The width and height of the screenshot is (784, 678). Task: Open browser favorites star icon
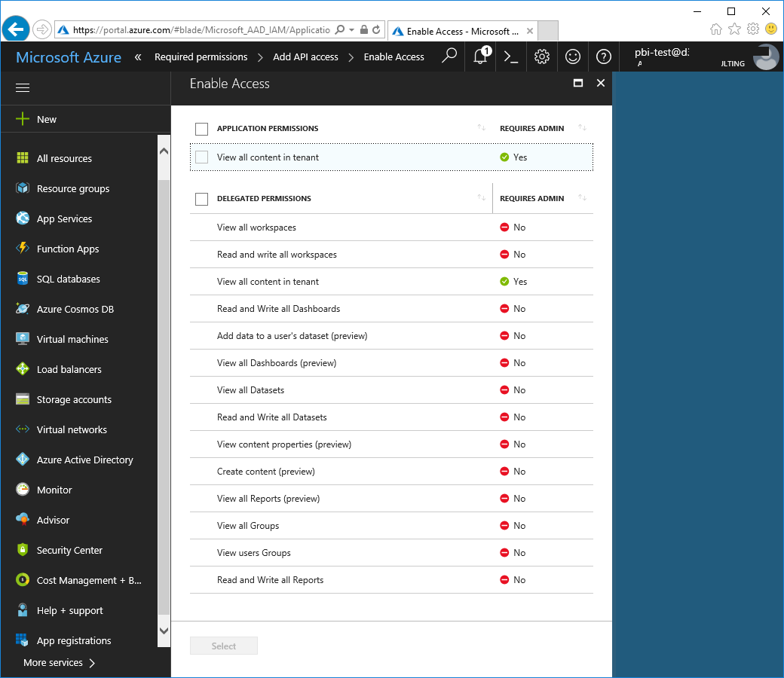tap(734, 29)
